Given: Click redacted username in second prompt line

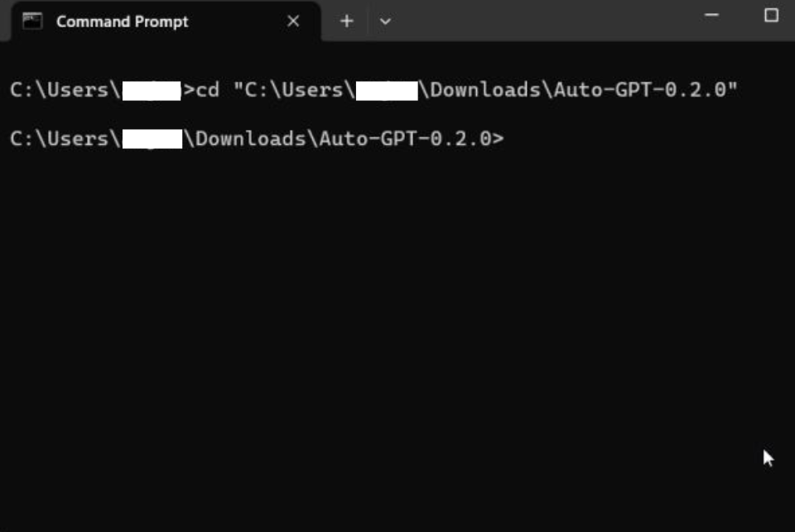Looking at the screenshot, I should tap(152, 138).
